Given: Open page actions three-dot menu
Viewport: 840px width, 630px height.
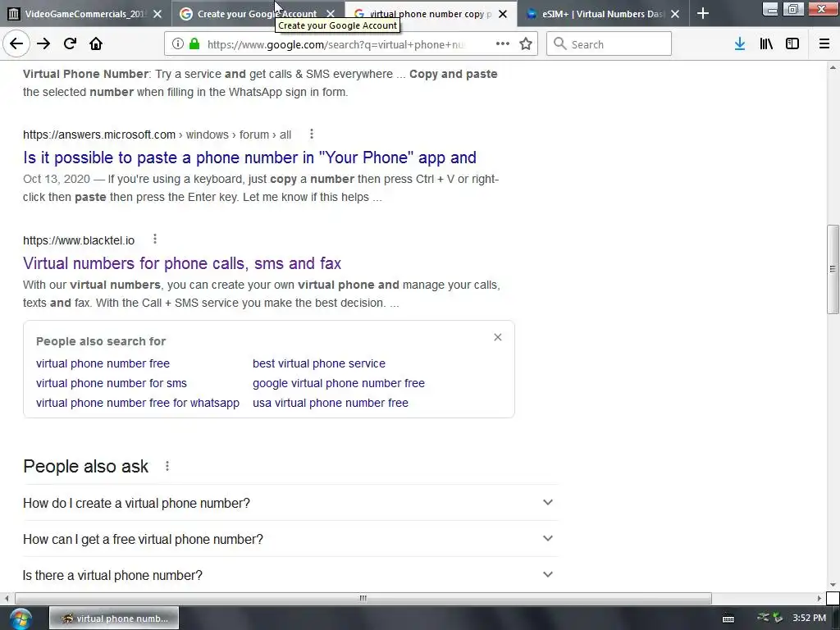Looking at the screenshot, I should coord(503,44).
